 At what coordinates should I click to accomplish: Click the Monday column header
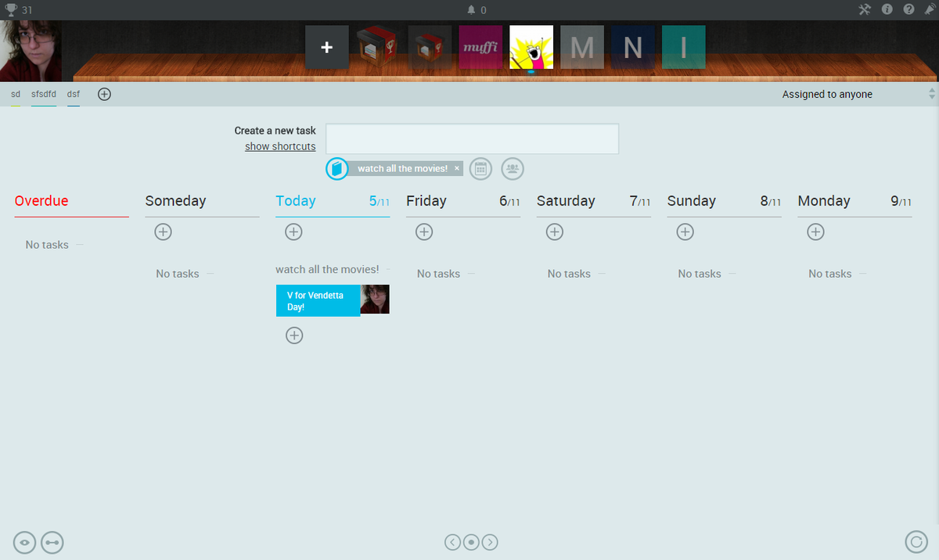coord(824,202)
